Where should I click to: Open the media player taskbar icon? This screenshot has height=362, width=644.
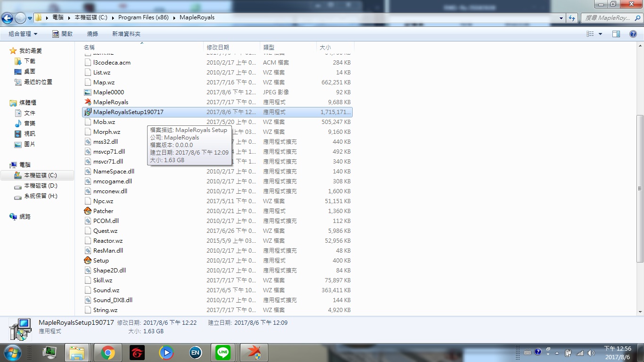click(x=166, y=353)
